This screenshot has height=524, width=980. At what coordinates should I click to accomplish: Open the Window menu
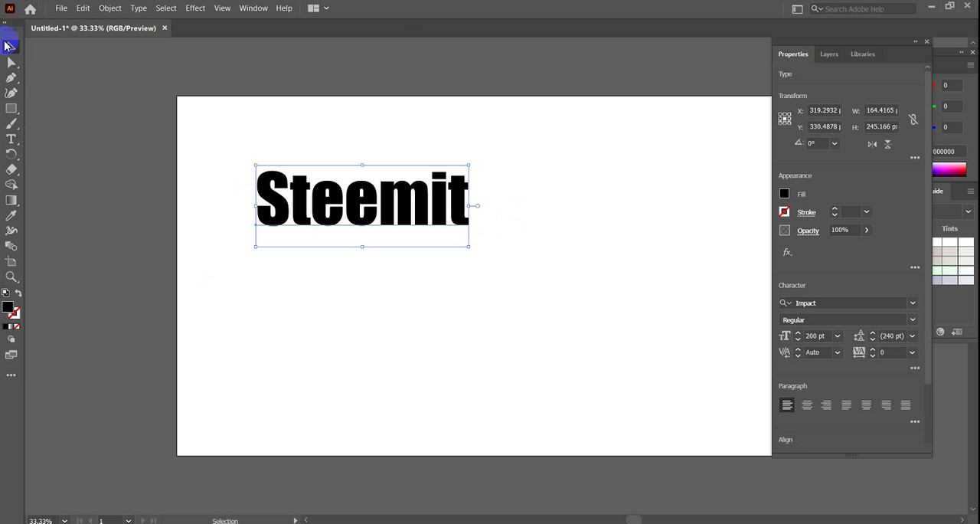coord(253,8)
